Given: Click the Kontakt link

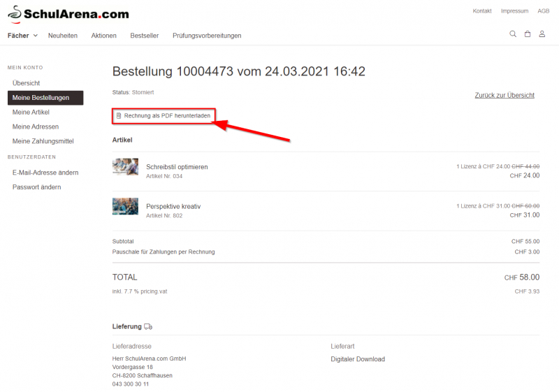Looking at the screenshot, I should click(482, 11).
